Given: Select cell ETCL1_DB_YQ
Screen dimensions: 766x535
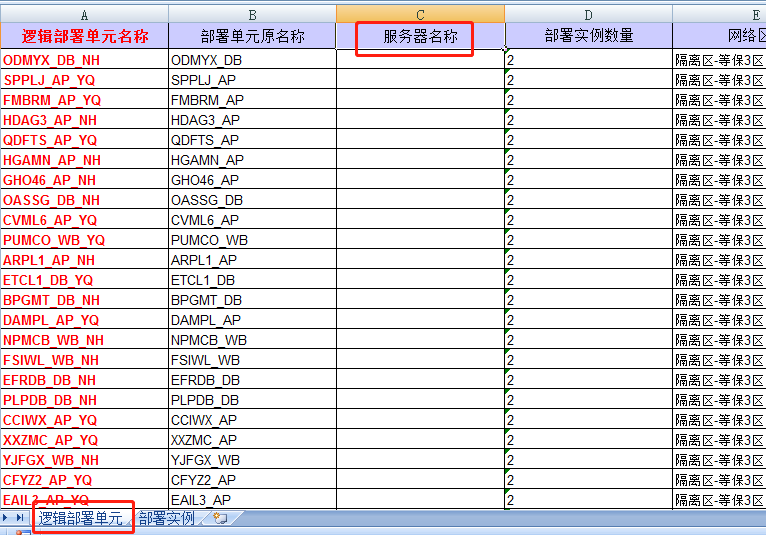Looking at the screenshot, I should 85,280.
